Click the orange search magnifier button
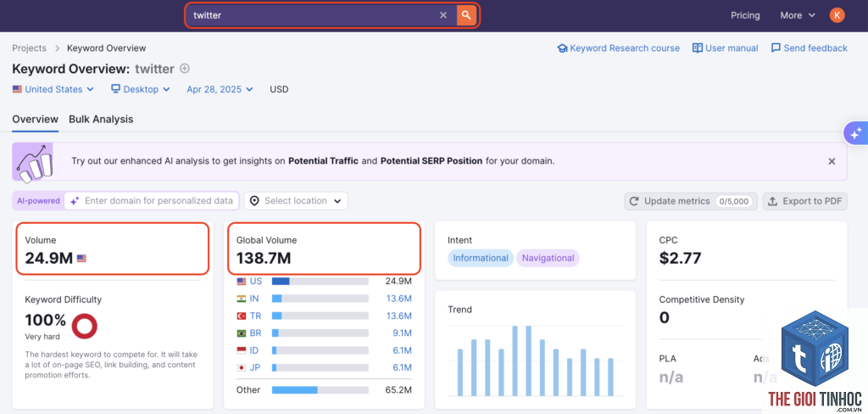This screenshot has width=868, height=414. click(x=466, y=15)
